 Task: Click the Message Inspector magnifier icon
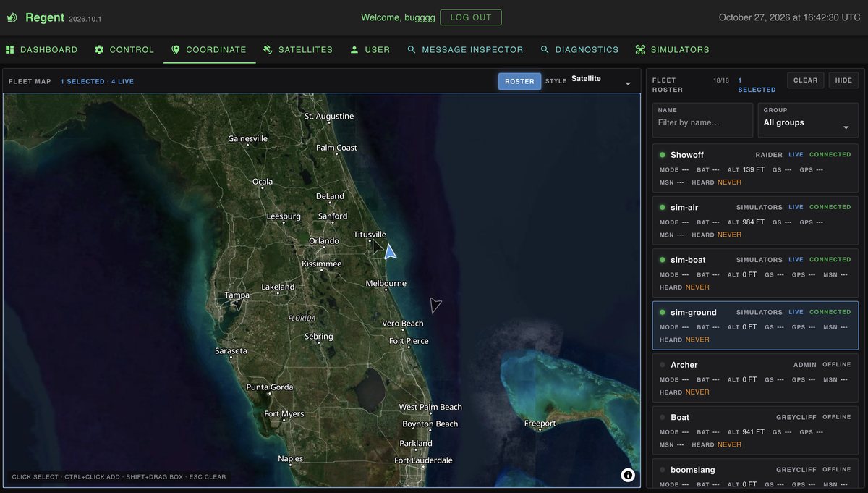(412, 50)
